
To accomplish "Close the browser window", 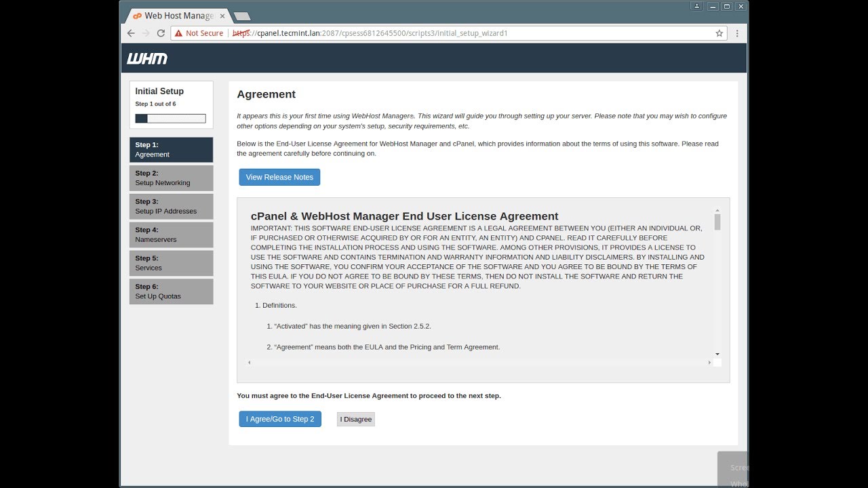I will pyautogui.click(x=741, y=6).
